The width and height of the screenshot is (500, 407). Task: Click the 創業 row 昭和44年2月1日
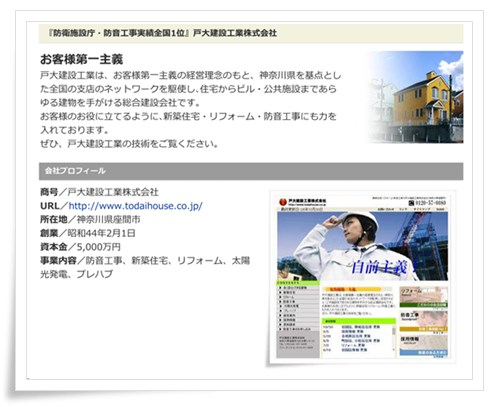(x=88, y=233)
